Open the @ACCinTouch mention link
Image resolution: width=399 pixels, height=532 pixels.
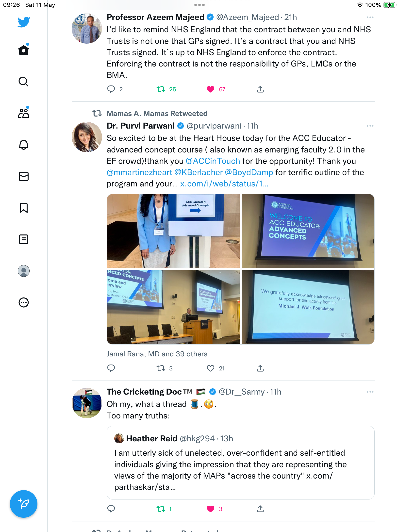click(213, 161)
